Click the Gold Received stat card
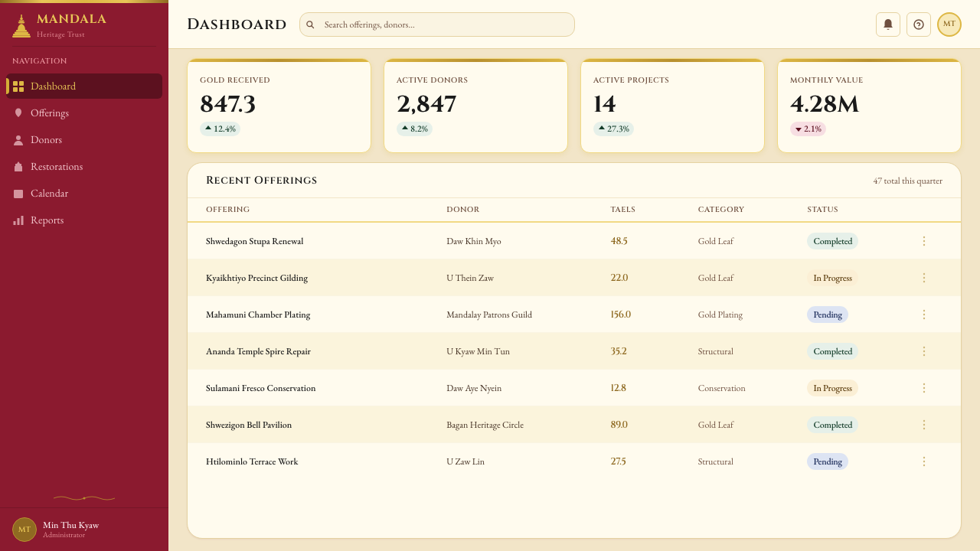980x551 pixels. [x=279, y=106]
